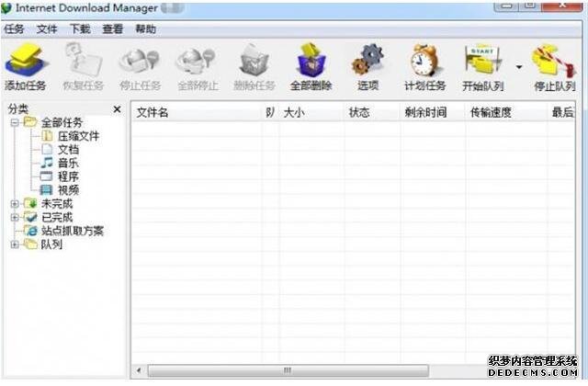Sort by 文件名 column header
Screen dimensions: 588x386
(x=197, y=112)
